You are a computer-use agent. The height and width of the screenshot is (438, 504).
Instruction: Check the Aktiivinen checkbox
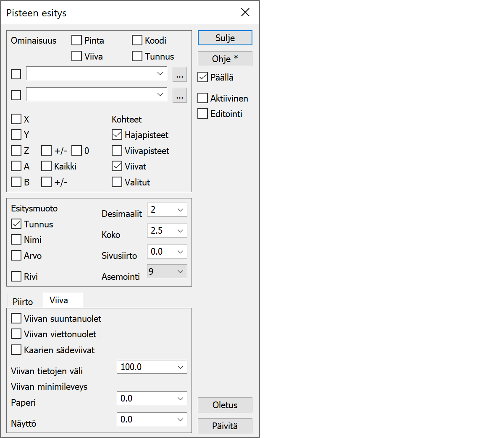coord(203,98)
